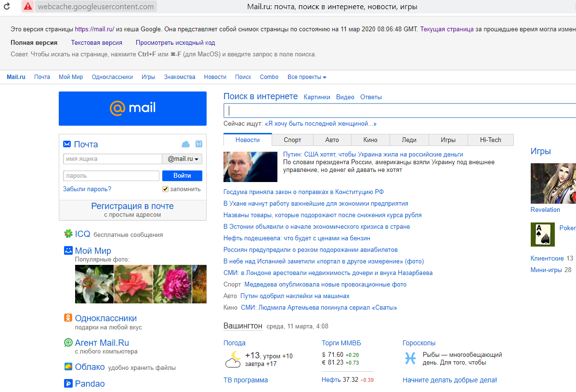576x392 pixels.
Task: Click the internet search input box
Action: [x=400, y=111]
